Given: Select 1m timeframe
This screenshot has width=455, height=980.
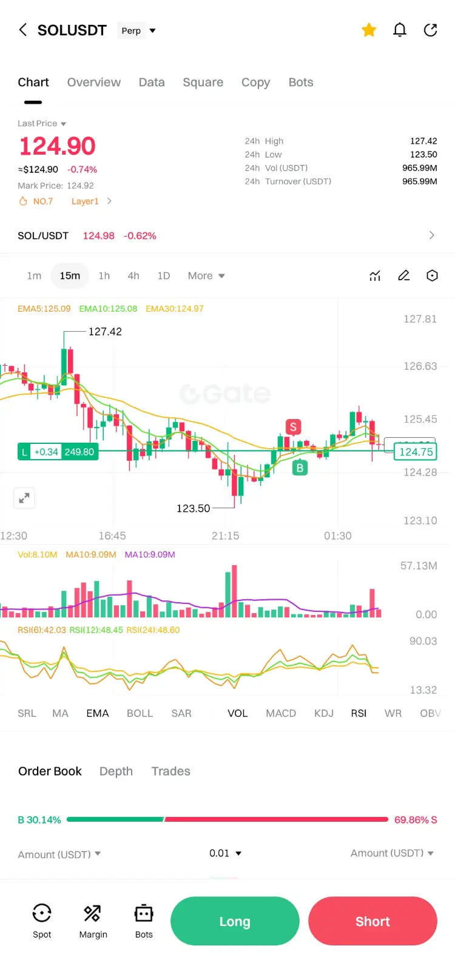Looking at the screenshot, I should point(34,276).
